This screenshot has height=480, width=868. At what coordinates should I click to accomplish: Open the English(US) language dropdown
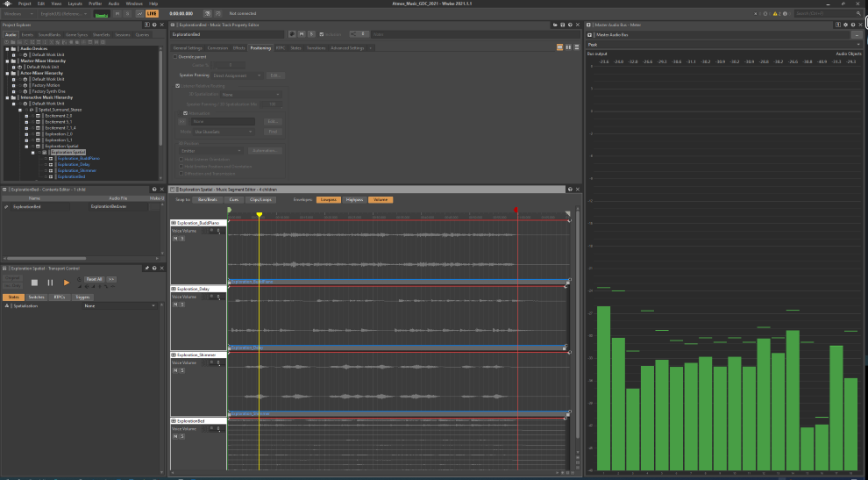[x=64, y=13]
